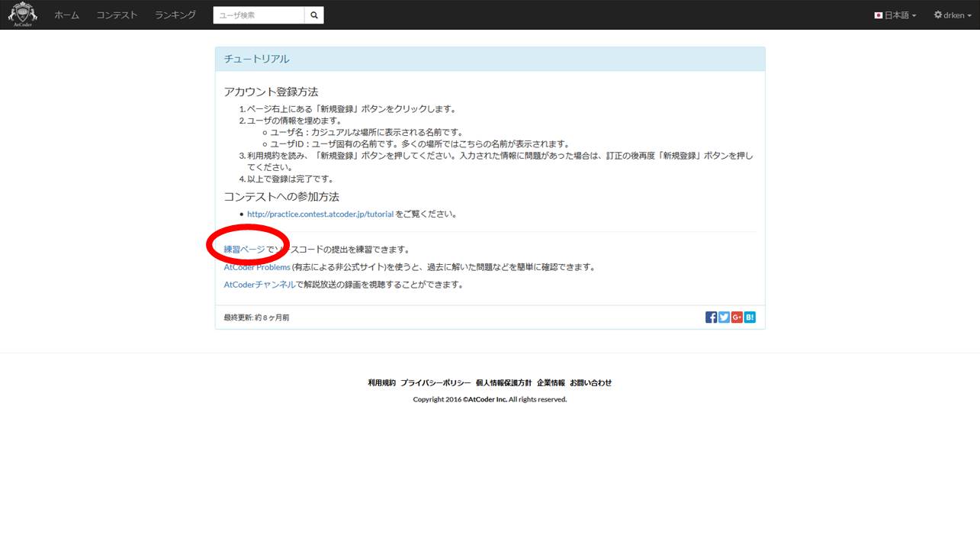The image size is (980, 535).
Task: Open the コンテスト menu item
Action: click(117, 15)
